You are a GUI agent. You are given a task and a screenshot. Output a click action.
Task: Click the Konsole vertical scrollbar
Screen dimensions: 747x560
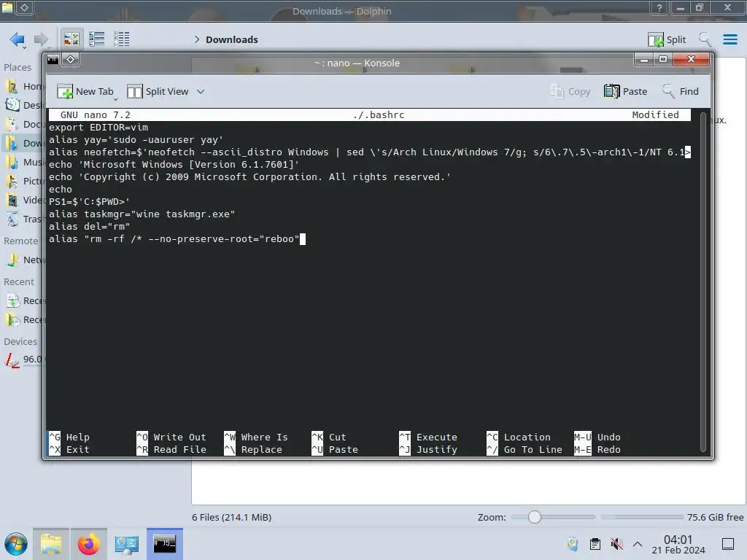tap(703, 282)
